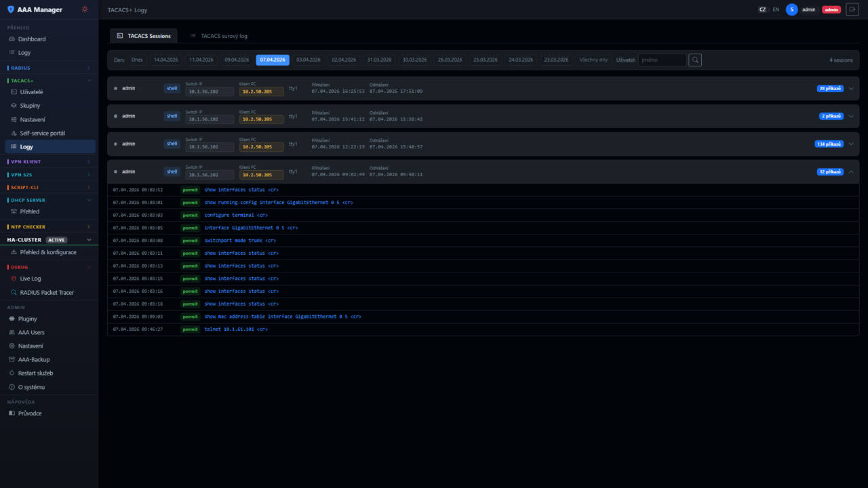Open RADIUS Packet Tracer tool
The image size is (868, 488).
coord(47,293)
